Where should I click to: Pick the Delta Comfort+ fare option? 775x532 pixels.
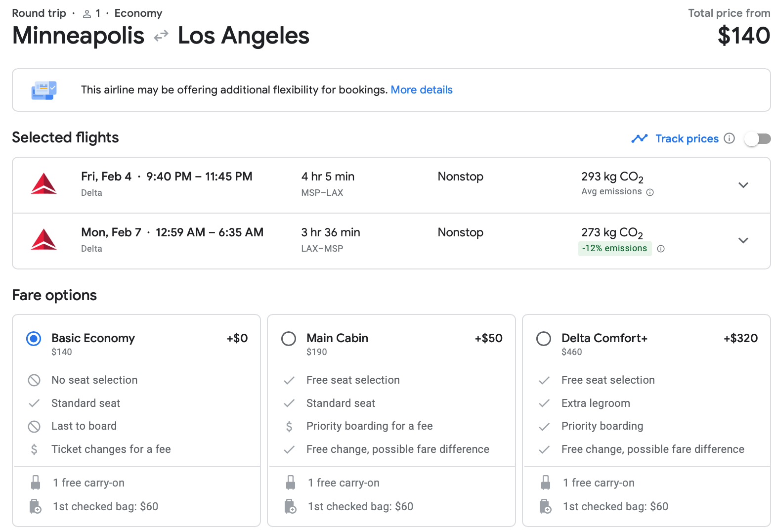pos(544,339)
